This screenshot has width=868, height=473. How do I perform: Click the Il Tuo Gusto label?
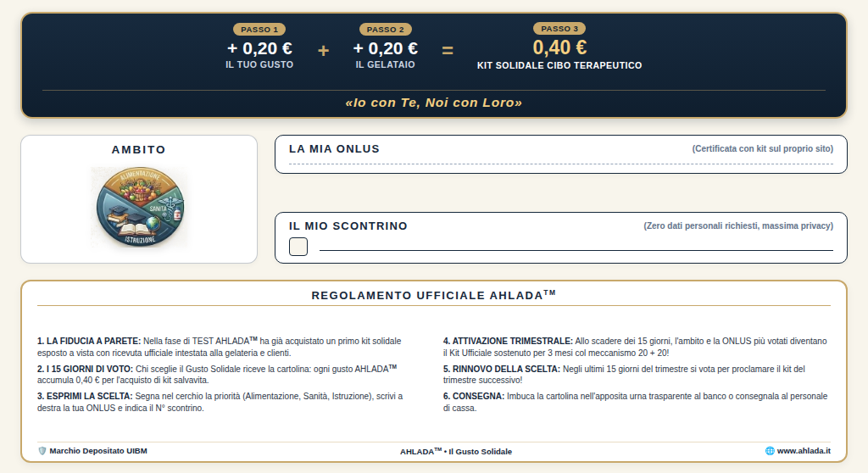tap(259, 64)
